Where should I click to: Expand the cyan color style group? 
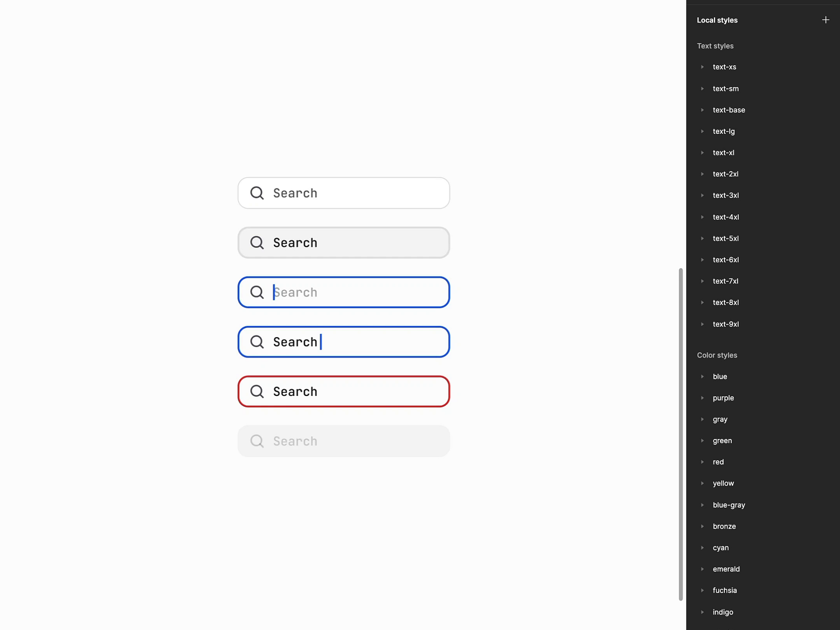click(x=702, y=548)
